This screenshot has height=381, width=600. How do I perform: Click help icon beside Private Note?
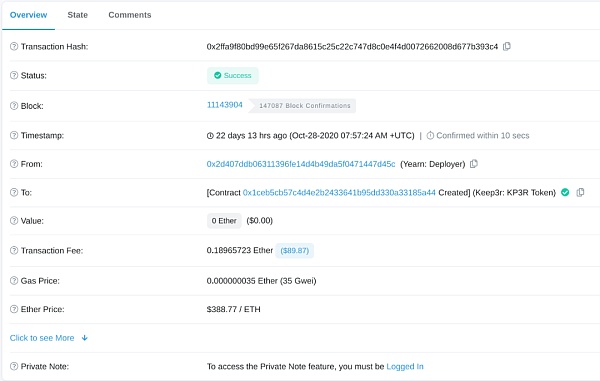tap(14, 366)
